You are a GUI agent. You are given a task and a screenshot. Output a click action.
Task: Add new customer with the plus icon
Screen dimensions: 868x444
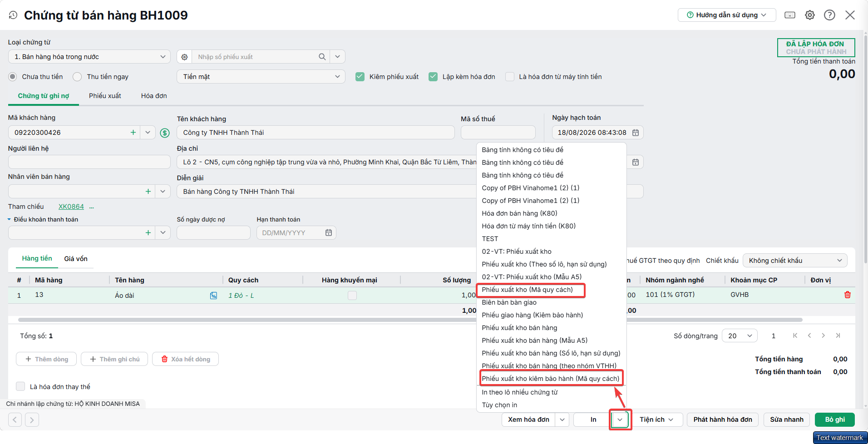(x=133, y=133)
